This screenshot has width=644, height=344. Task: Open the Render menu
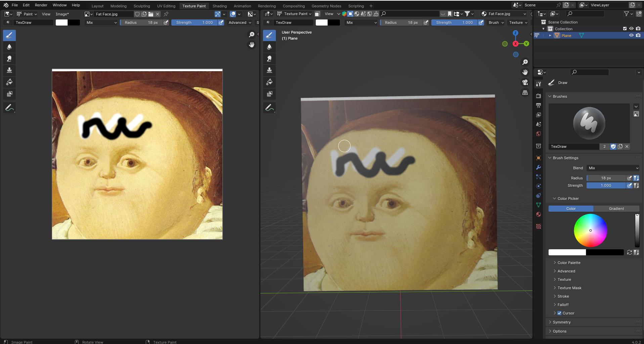41,5
